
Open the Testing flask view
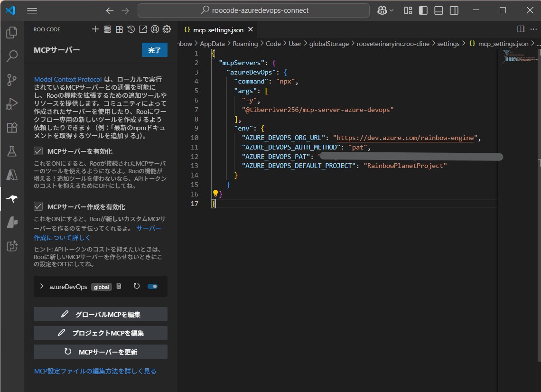(x=12, y=151)
